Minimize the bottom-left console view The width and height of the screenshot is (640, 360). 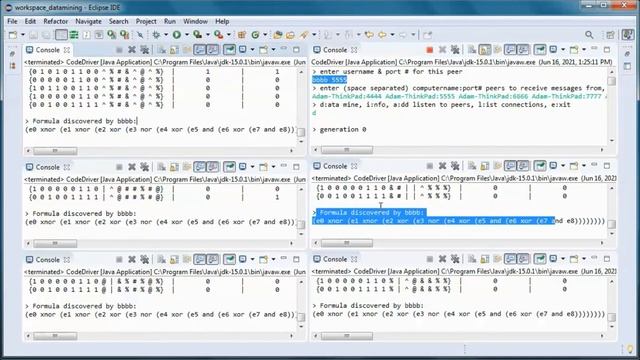click(284, 259)
